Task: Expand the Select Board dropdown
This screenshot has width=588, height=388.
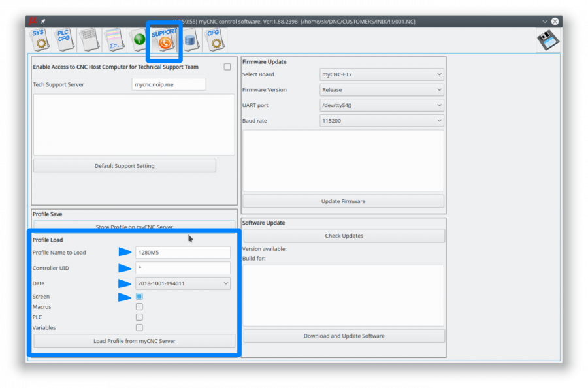Action: 382,74
